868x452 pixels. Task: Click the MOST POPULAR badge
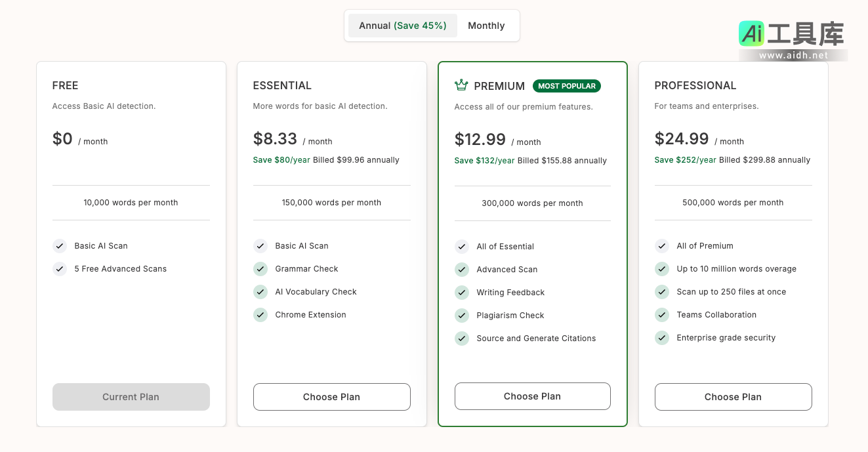pyautogui.click(x=567, y=86)
